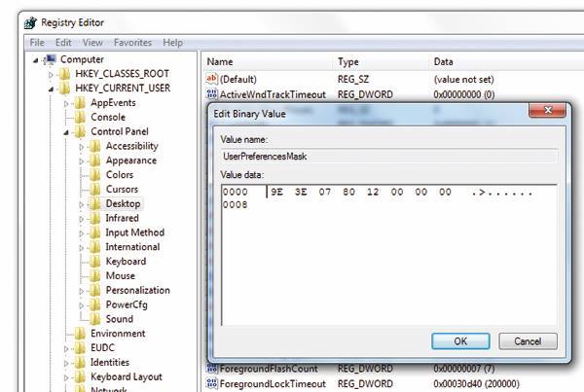Click the ForegroundFlashCount value icon
Screen dimensions: 584x392
[211, 370]
